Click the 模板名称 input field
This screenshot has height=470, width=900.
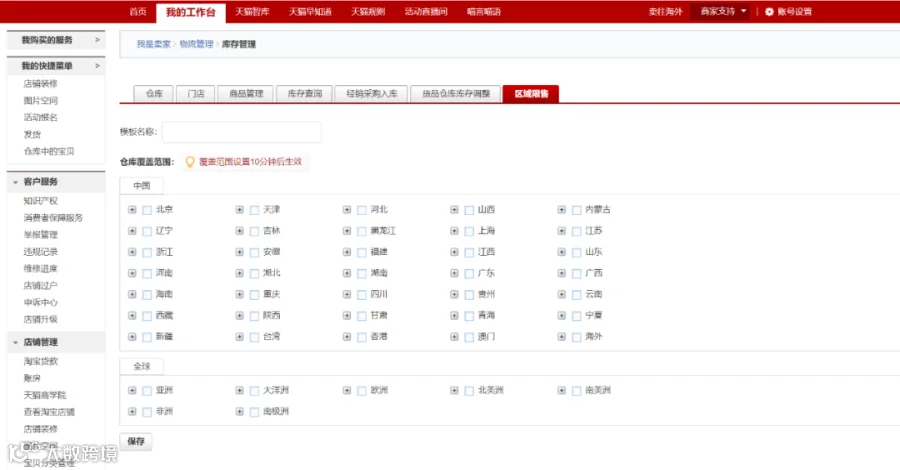(242, 132)
